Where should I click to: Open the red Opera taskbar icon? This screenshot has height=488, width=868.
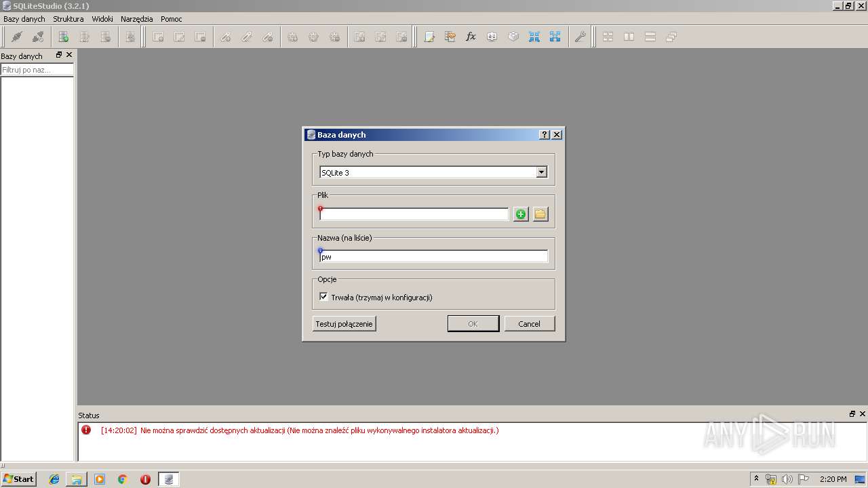145,479
